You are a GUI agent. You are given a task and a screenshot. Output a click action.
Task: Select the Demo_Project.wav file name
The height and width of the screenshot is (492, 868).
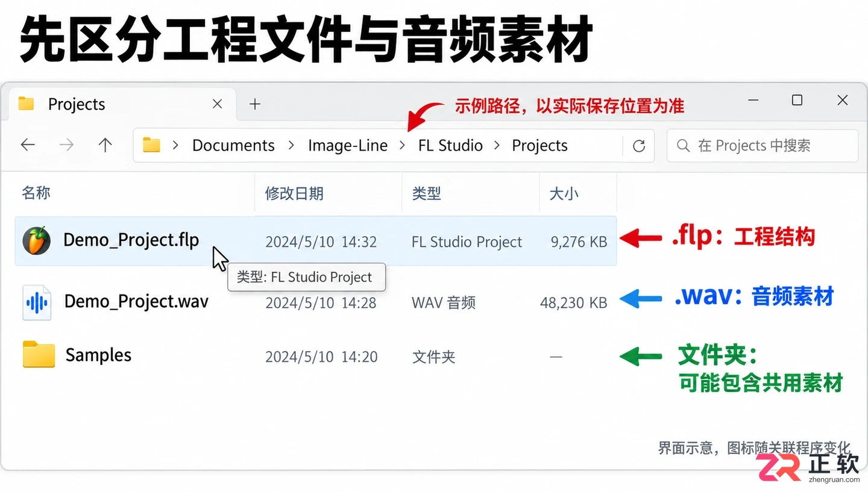pyautogui.click(x=136, y=300)
